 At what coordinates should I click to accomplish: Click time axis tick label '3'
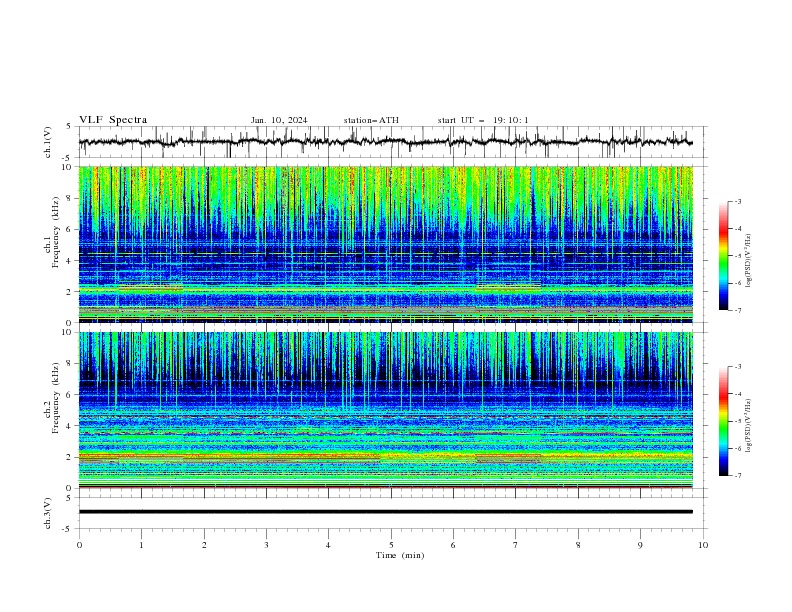pyautogui.click(x=266, y=545)
